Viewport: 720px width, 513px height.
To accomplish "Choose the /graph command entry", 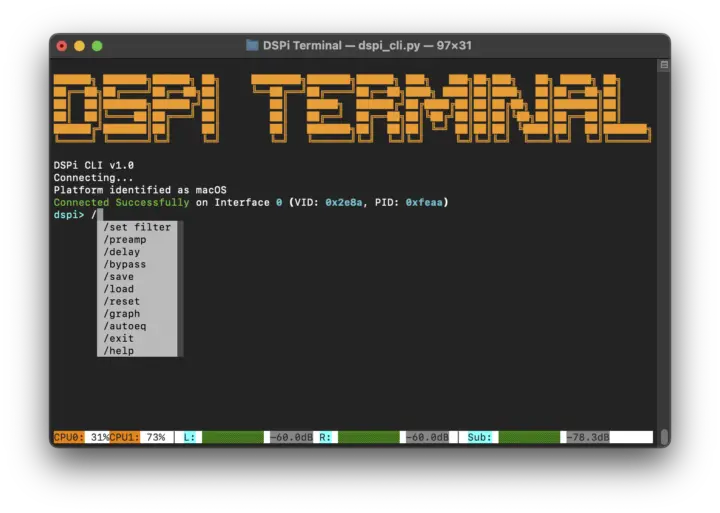I will [x=137, y=314].
